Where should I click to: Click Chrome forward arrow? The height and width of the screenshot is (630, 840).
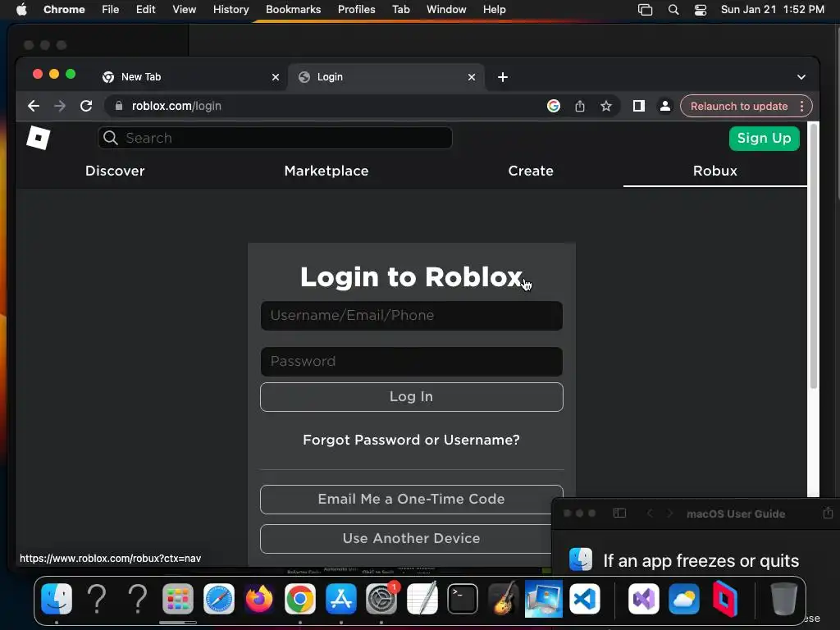60,106
